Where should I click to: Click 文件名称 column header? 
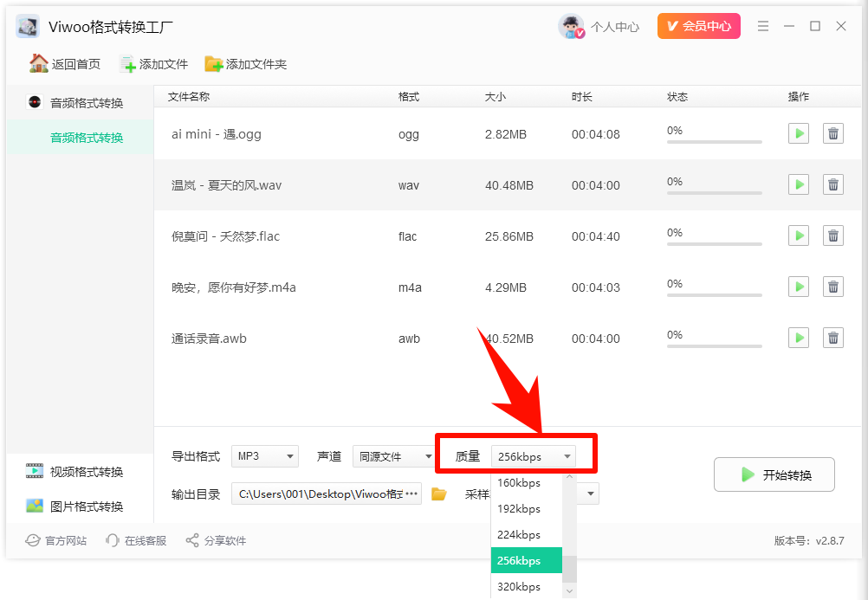pyautogui.click(x=188, y=96)
